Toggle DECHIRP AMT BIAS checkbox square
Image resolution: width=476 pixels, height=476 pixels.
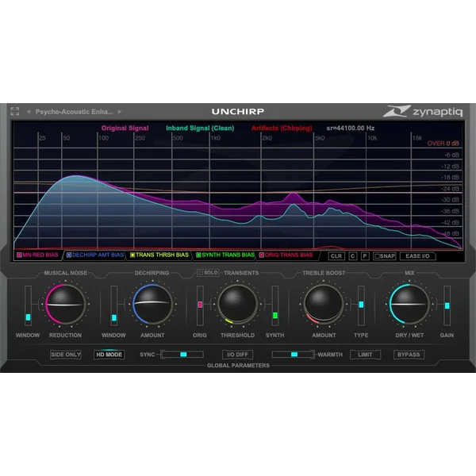[x=69, y=255]
